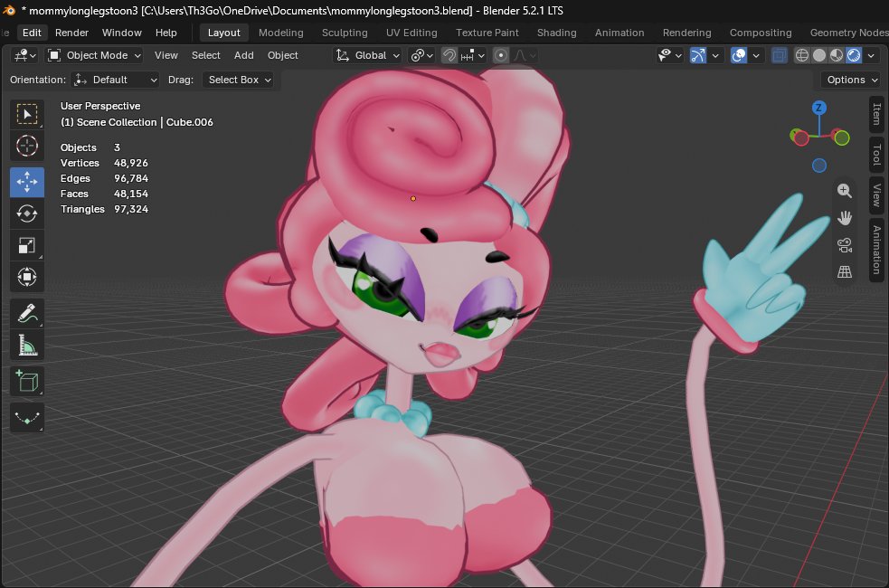Image resolution: width=889 pixels, height=588 pixels.
Task: Click the bottom curve tool icon in toolbar
Action: [26, 418]
